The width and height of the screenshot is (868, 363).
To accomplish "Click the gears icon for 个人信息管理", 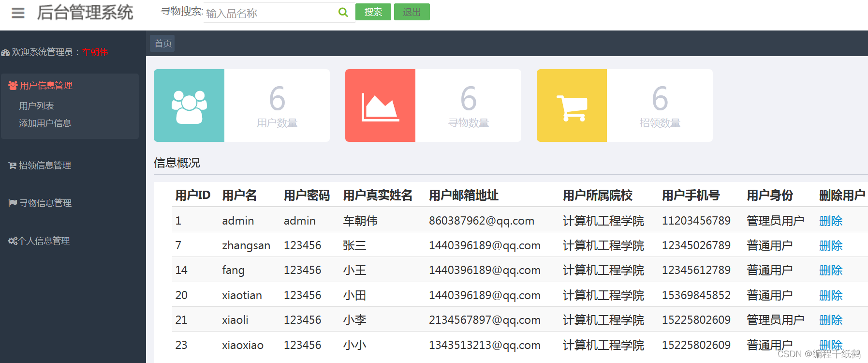I will coord(13,241).
